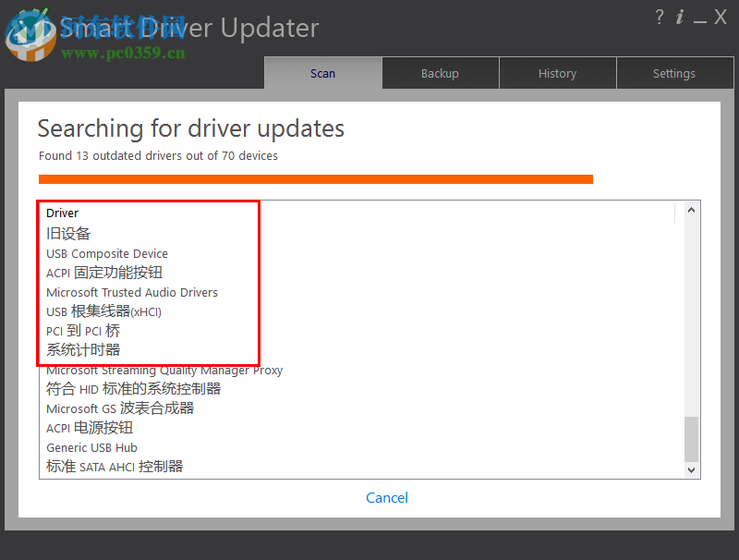Click the Generic USB Hub driver entry

click(91, 447)
